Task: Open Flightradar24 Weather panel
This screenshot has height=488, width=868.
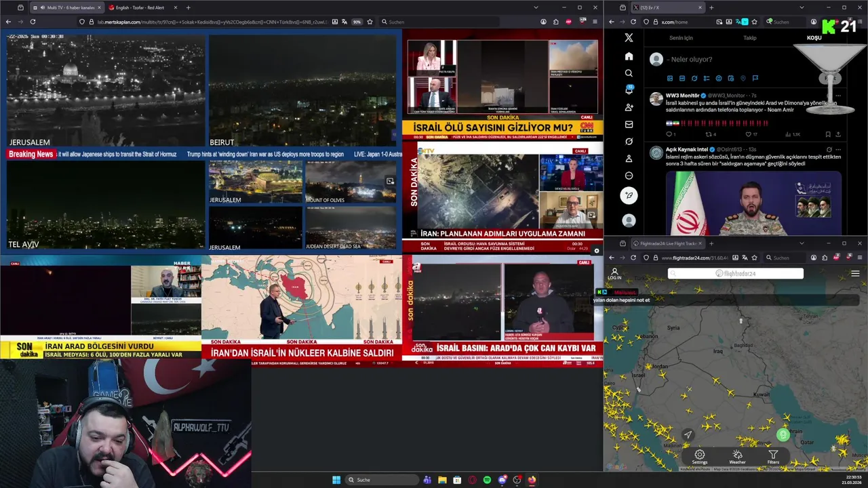Action: click(737, 457)
